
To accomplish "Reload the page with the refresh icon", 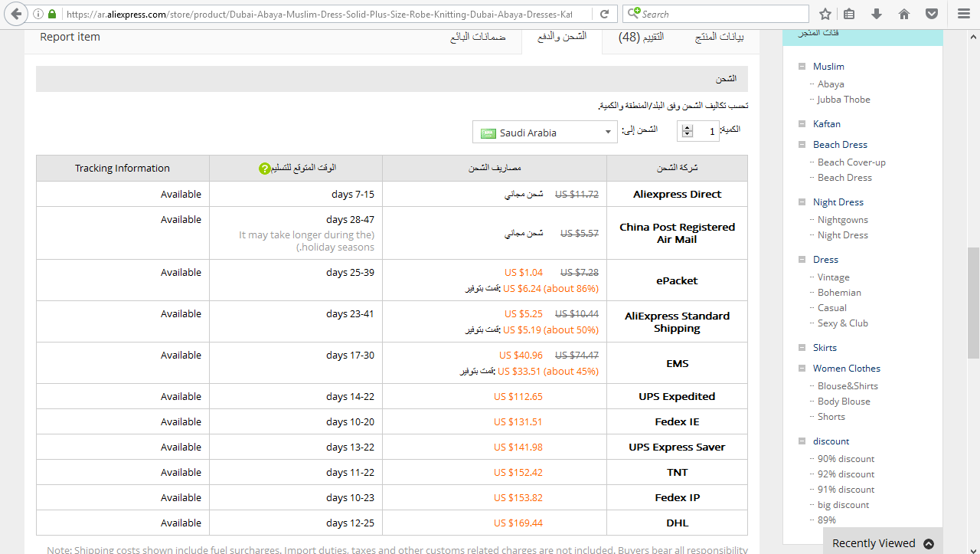I will 605,14.
